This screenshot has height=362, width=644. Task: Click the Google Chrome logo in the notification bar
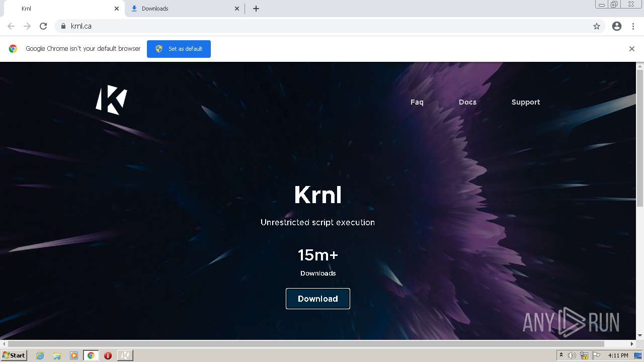pos(13,49)
